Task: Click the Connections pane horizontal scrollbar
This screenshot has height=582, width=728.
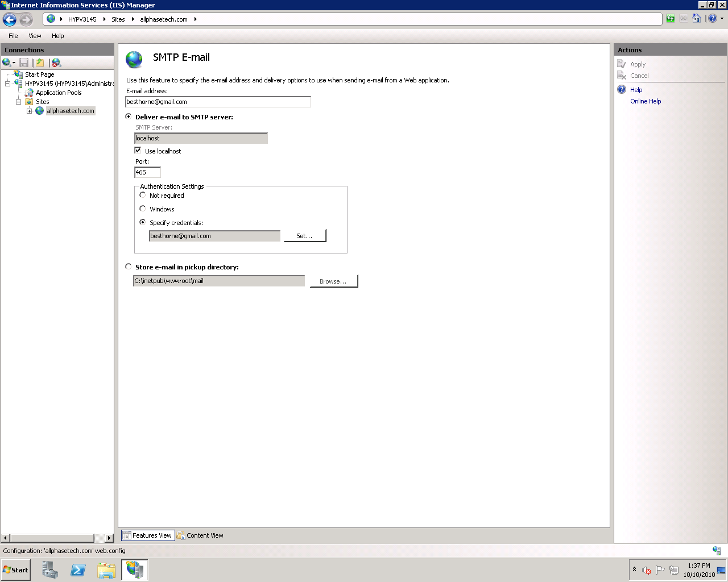Action: point(52,538)
